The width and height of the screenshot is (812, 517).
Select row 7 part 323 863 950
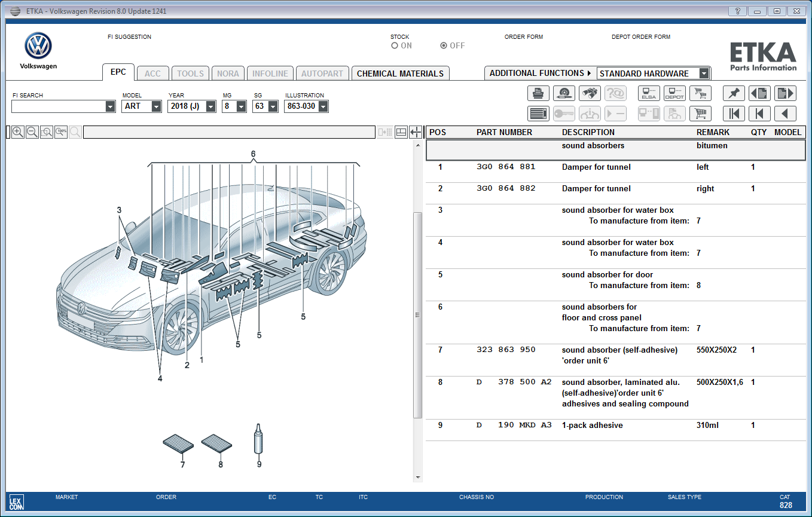coord(616,360)
